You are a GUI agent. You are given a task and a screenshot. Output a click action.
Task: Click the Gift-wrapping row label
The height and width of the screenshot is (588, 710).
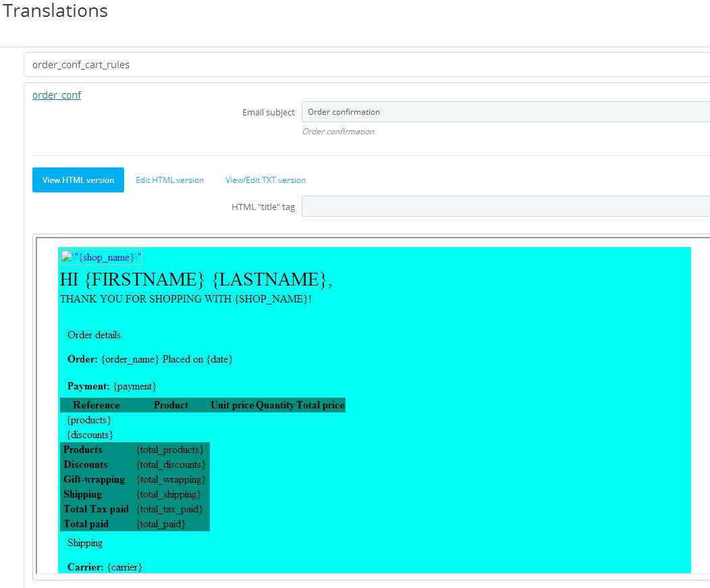(94, 479)
